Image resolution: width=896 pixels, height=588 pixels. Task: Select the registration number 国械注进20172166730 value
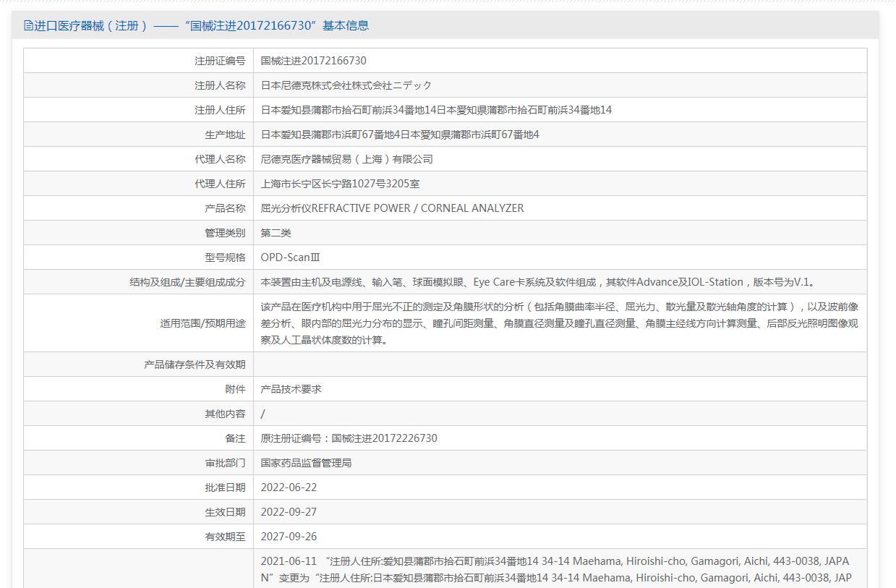[x=314, y=61]
